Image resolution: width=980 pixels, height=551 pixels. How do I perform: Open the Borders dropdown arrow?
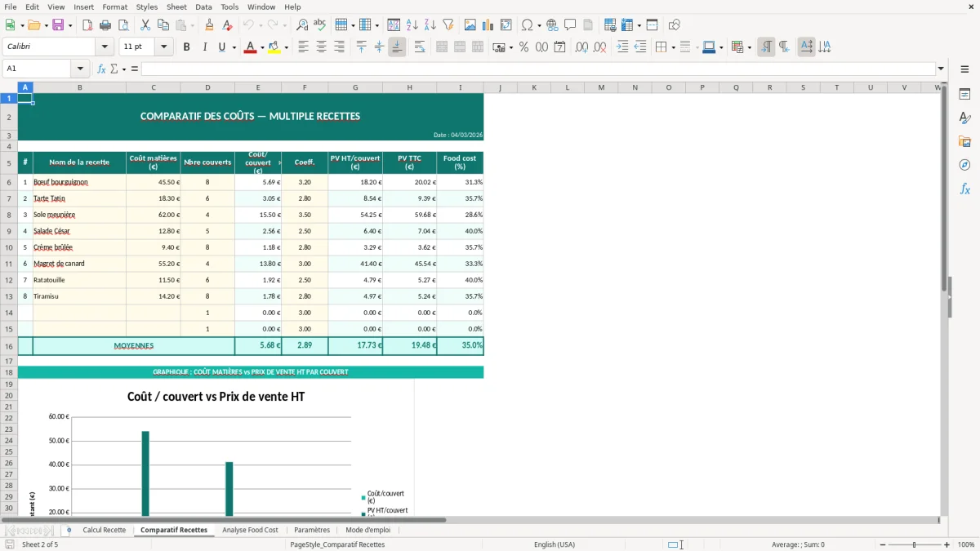tap(673, 47)
